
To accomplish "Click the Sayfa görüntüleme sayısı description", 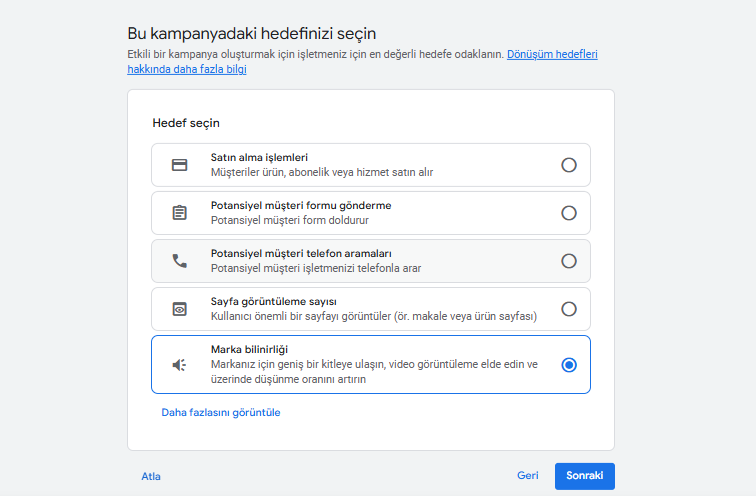I will 374,316.
